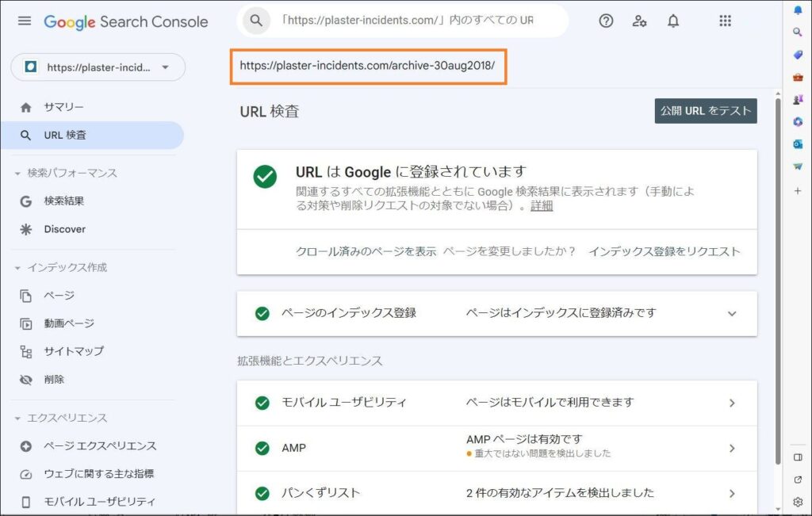
Task: Click the browser sidebar plus icon
Action: 798,190
